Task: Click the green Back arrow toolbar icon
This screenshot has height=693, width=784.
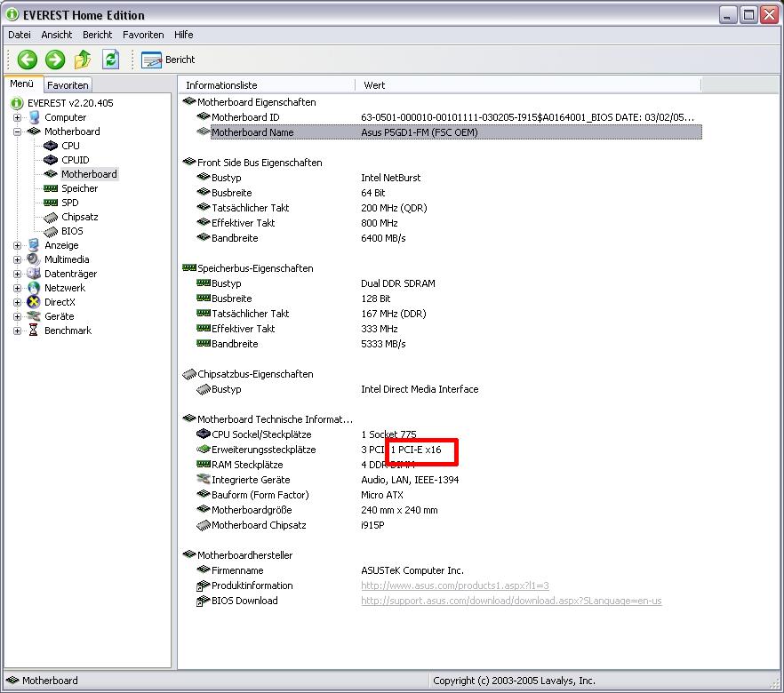Action: coord(28,60)
